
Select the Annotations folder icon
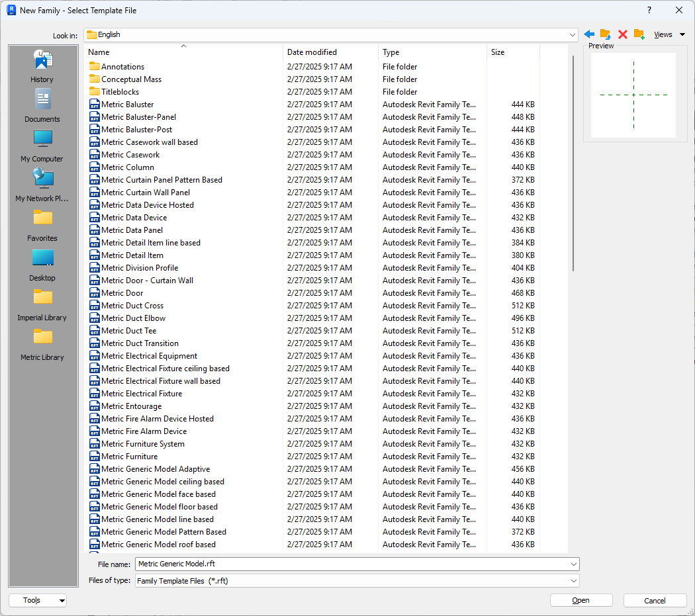coord(95,66)
